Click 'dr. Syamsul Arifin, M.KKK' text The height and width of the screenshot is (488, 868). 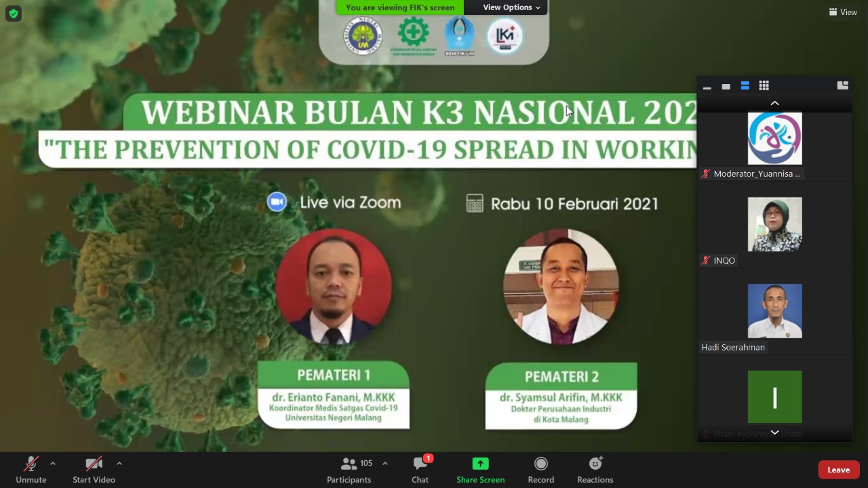561,398
